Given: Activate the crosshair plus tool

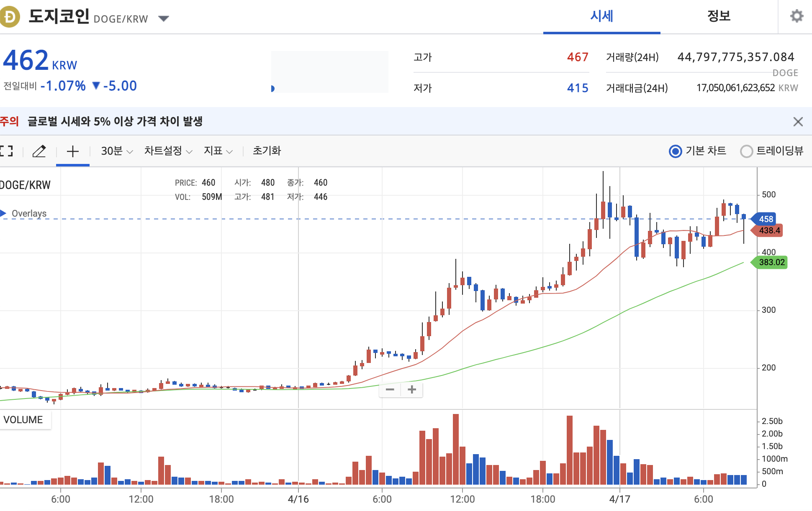Looking at the screenshot, I should point(73,151).
